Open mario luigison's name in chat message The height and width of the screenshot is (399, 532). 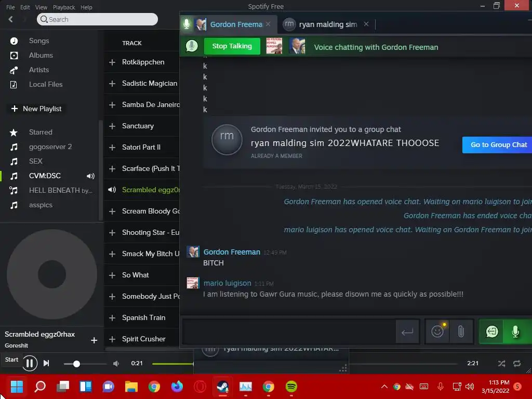click(228, 283)
